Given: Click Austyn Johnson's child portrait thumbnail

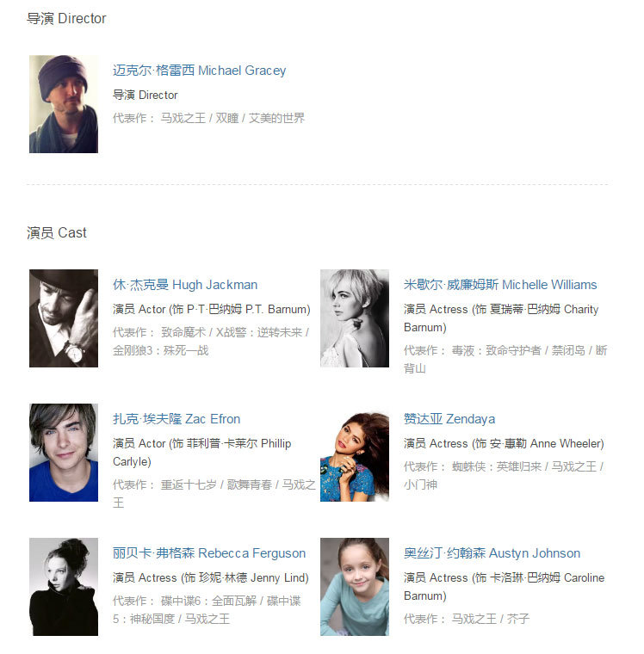Looking at the screenshot, I should [355, 587].
